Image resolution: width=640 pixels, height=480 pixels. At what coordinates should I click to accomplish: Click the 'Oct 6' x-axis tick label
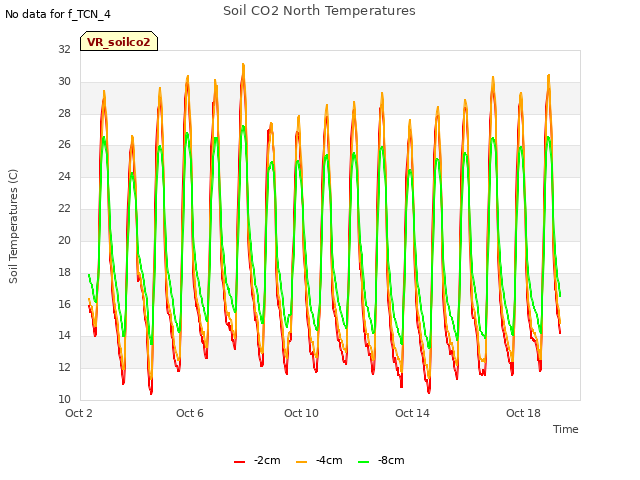click(190, 413)
